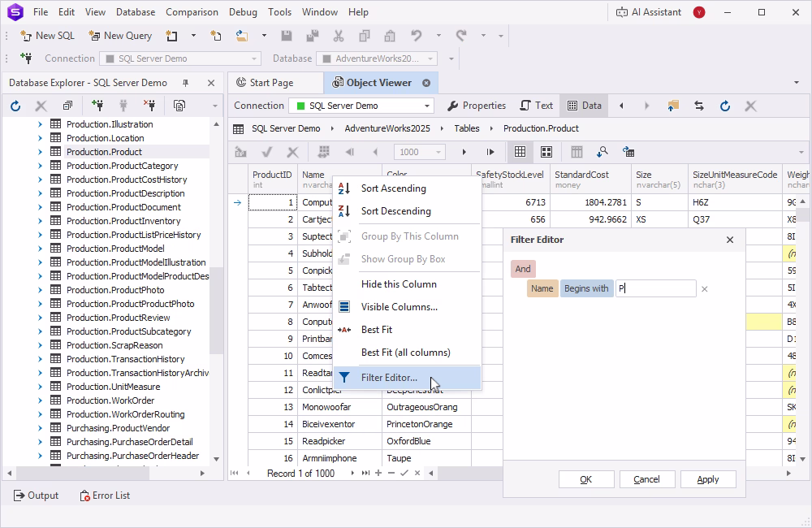812x528 pixels.
Task: Toggle Card View for the data grid
Action: (x=546, y=151)
